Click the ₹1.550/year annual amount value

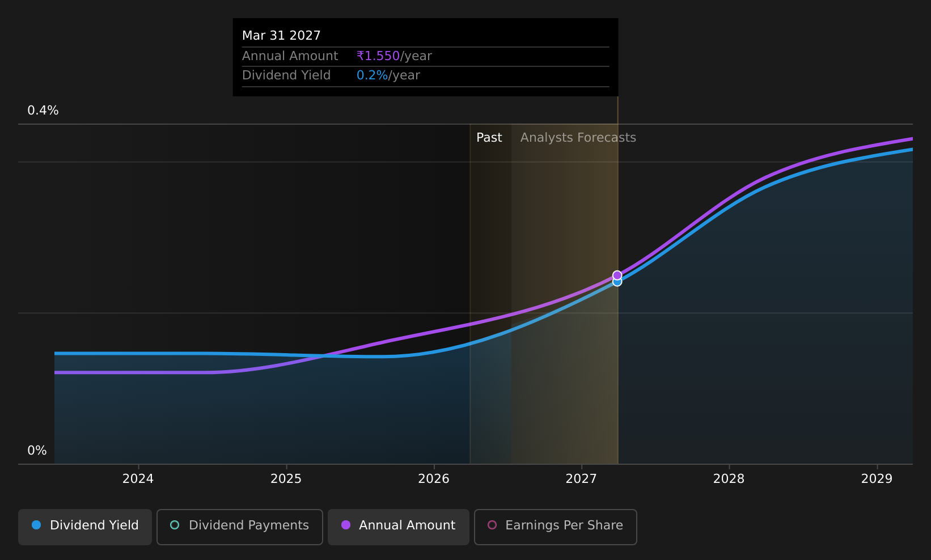394,56
